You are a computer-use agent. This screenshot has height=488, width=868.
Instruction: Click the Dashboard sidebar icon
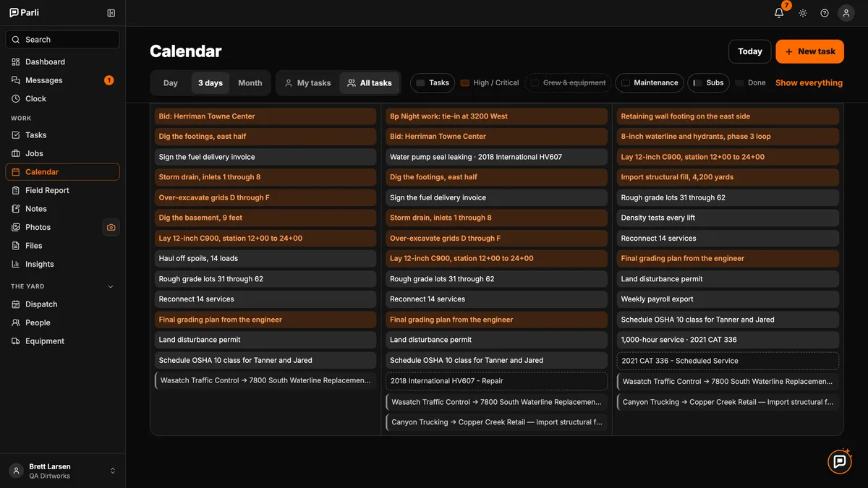click(16, 62)
